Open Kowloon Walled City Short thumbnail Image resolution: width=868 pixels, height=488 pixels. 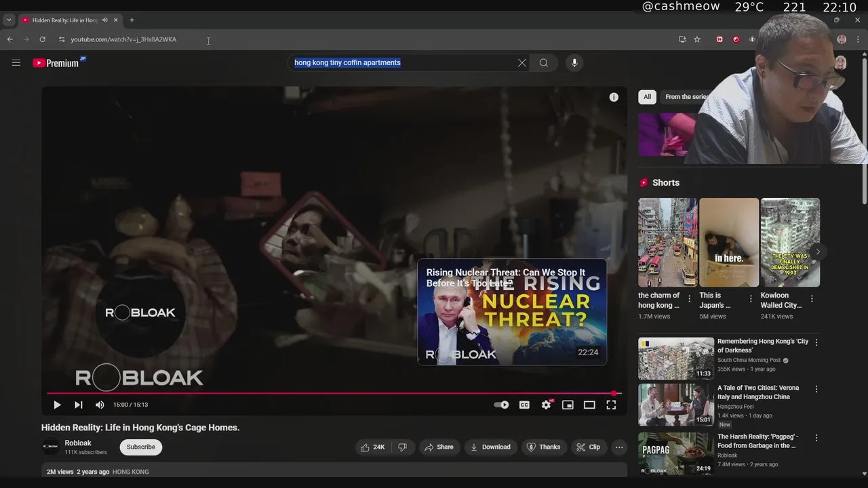point(790,243)
